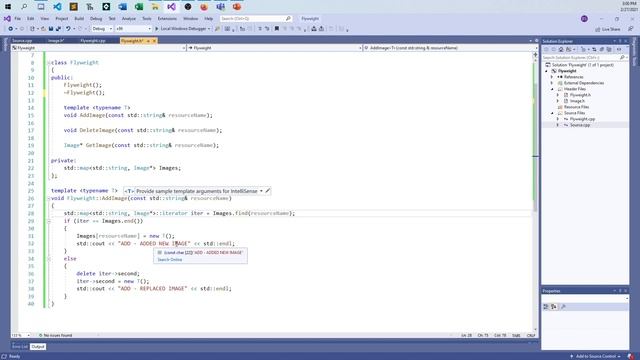Expand the External Dependencies node
This screenshot has width=640, height=360.
point(552,83)
